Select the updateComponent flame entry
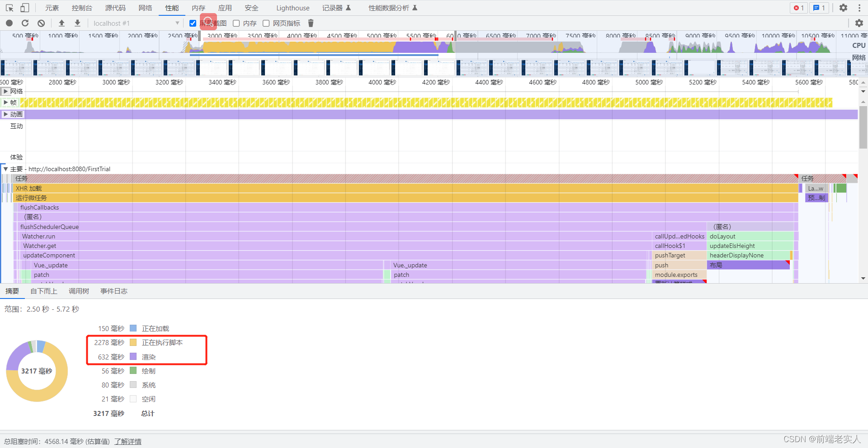The image size is (868, 448). (335, 255)
